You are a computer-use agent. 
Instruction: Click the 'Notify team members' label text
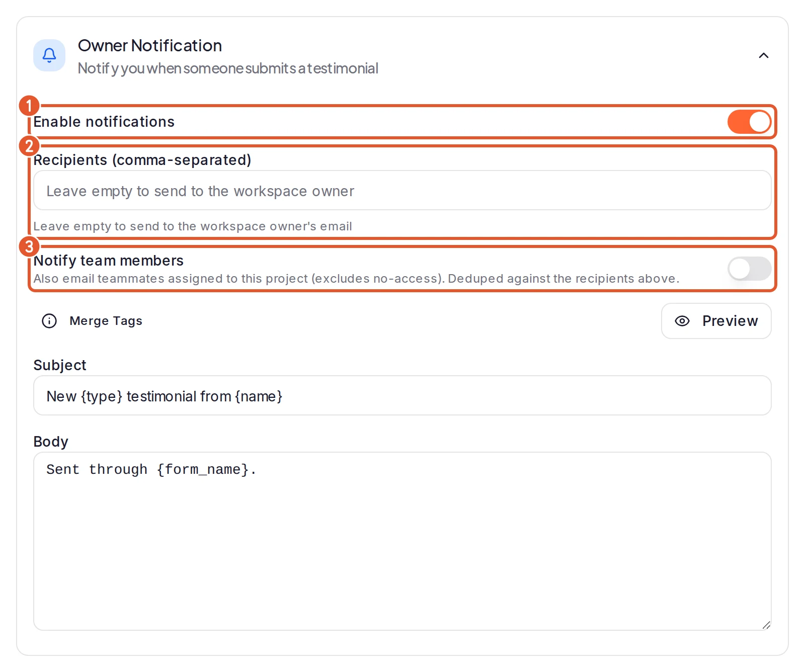coord(109,261)
